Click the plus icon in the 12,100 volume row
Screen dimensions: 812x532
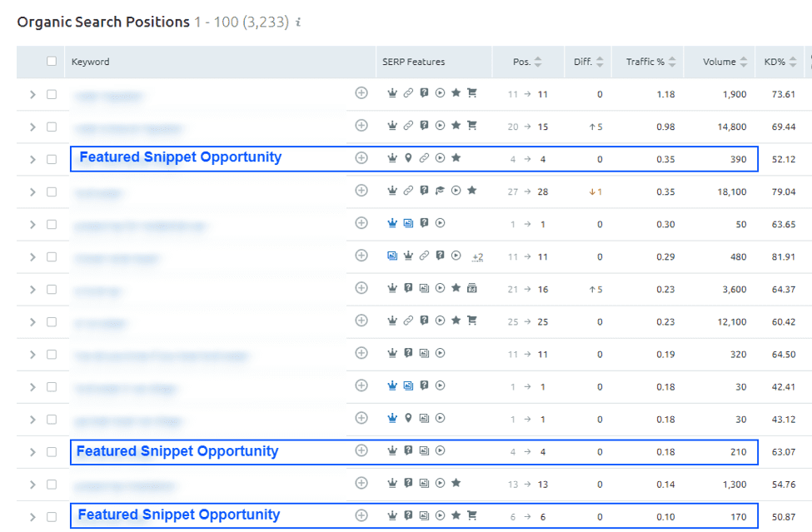pyautogui.click(x=361, y=321)
